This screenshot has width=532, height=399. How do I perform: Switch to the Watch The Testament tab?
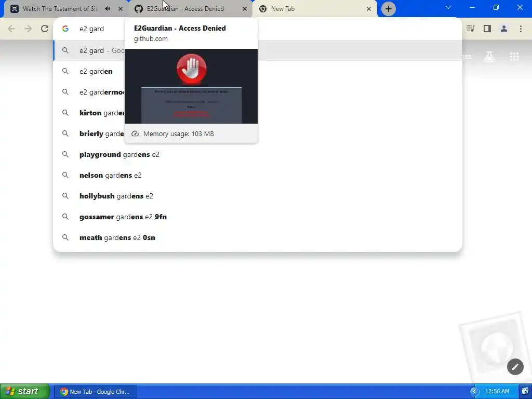(66, 9)
